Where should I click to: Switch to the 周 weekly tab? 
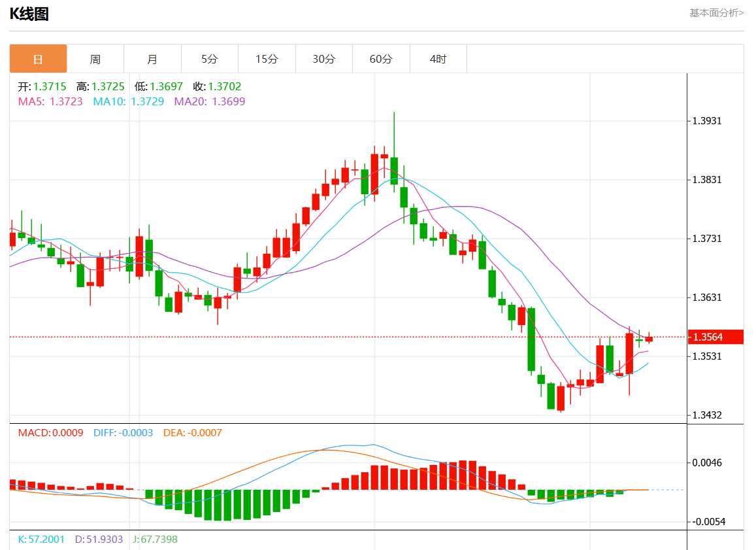[95, 59]
